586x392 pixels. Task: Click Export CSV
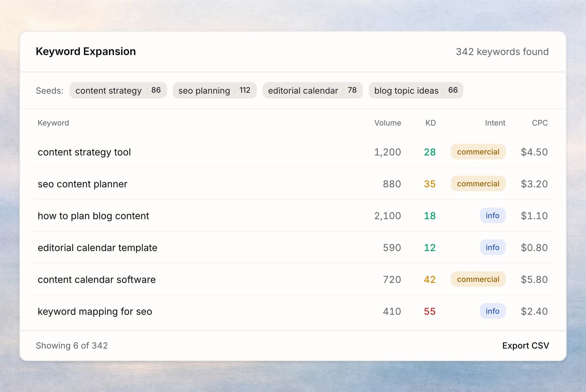click(525, 345)
